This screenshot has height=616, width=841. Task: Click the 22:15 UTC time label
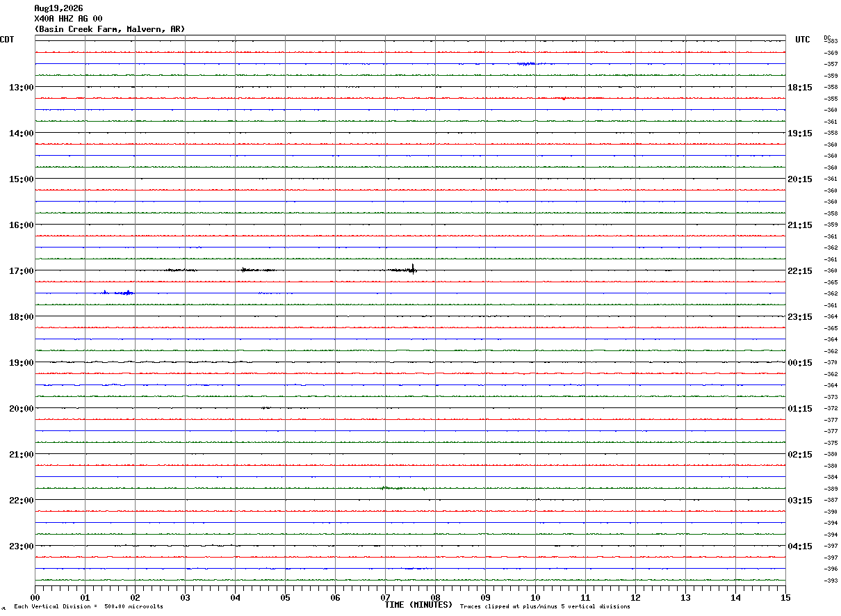click(800, 270)
